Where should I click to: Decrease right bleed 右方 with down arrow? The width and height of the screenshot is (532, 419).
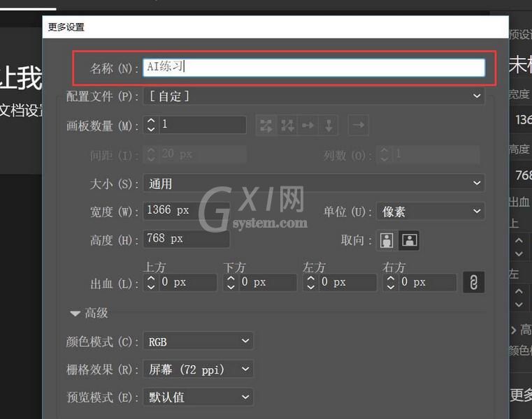(391, 287)
